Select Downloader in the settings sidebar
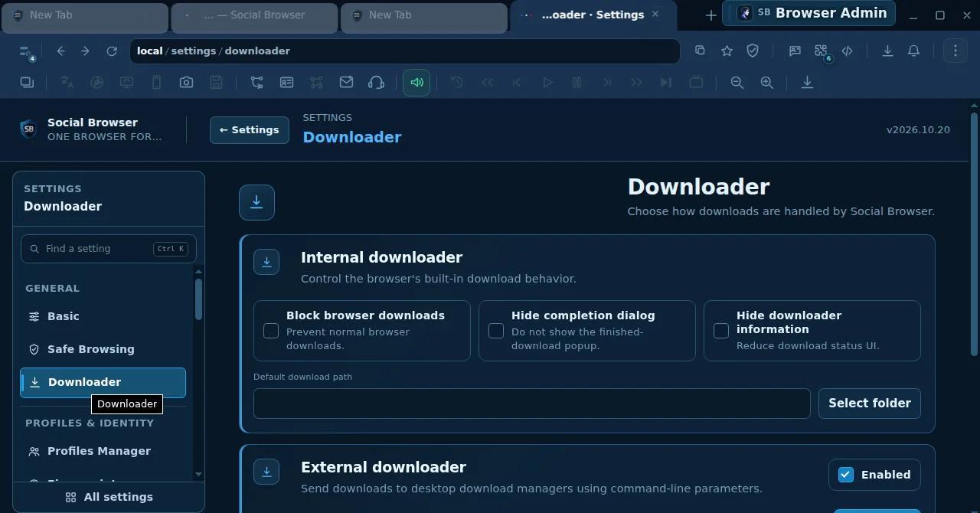The height and width of the screenshot is (513, 980). coord(103,382)
